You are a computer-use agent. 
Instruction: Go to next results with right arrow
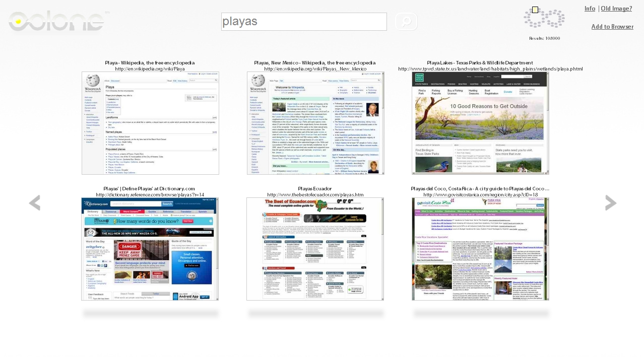point(611,203)
